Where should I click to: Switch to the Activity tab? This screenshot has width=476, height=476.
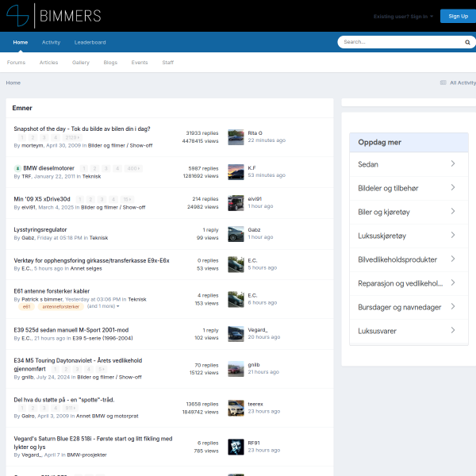(51, 43)
